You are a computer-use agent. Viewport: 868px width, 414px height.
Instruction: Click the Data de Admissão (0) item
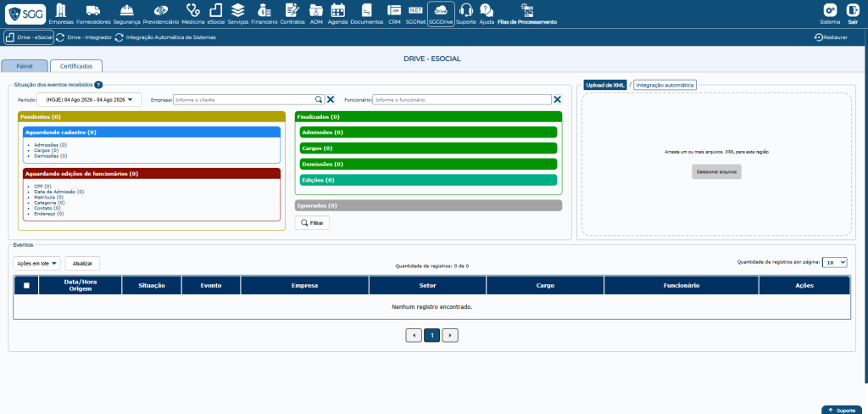click(x=58, y=192)
